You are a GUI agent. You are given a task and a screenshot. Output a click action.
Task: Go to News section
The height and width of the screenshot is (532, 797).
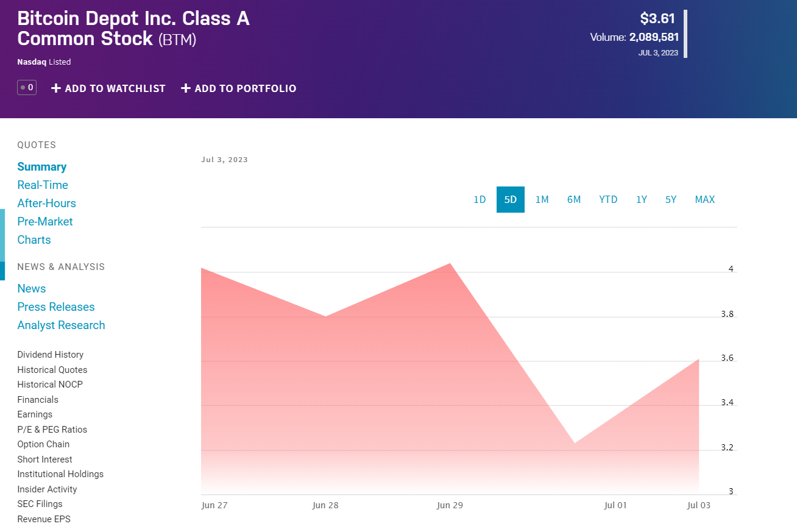tap(32, 289)
